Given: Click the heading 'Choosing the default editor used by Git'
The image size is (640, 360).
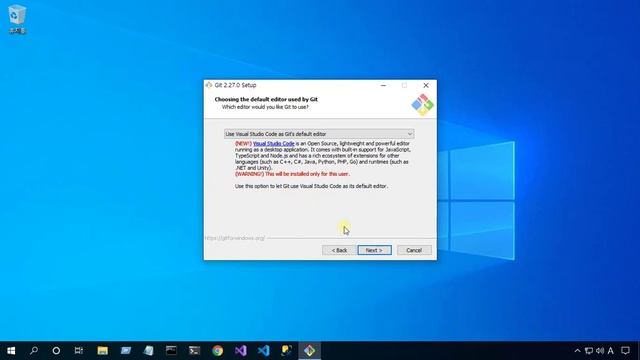Looking at the screenshot, I should pyautogui.click(x=266, y=99).
